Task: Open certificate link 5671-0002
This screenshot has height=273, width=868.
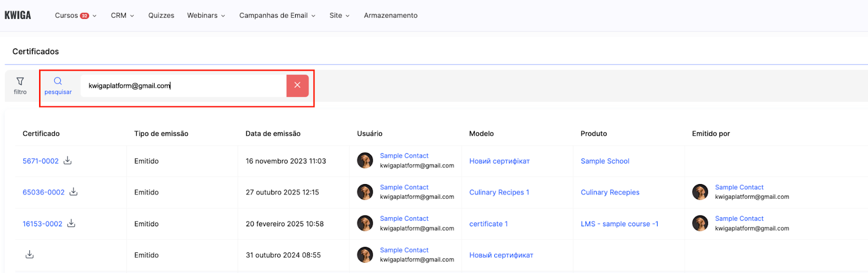Action: [41, 161]
